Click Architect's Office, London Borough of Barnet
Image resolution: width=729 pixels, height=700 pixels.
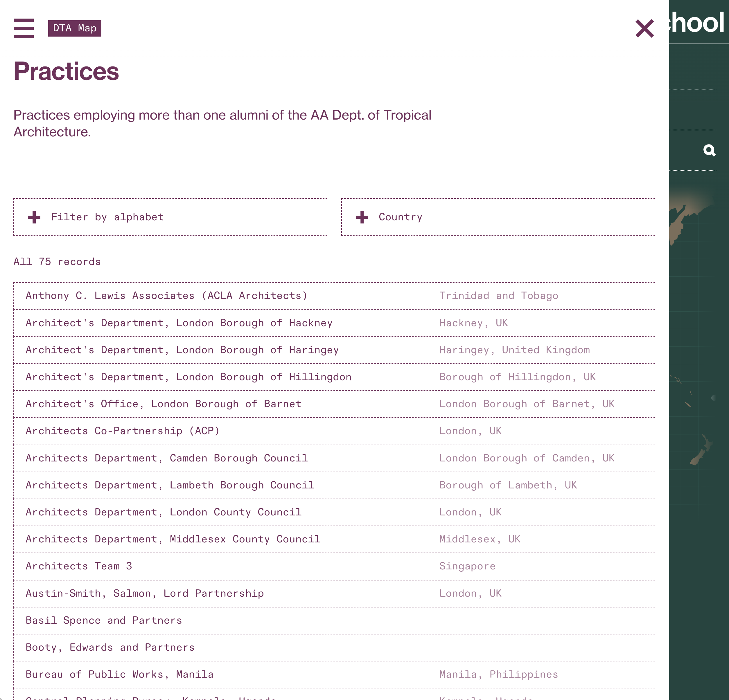point(334,404)
